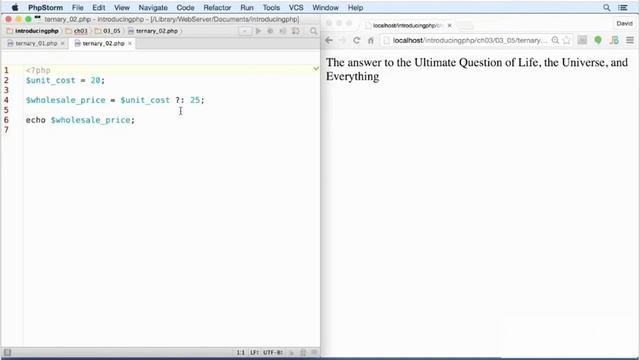
Task: Click the David profile button in the browser
Action: click(624, 24)
